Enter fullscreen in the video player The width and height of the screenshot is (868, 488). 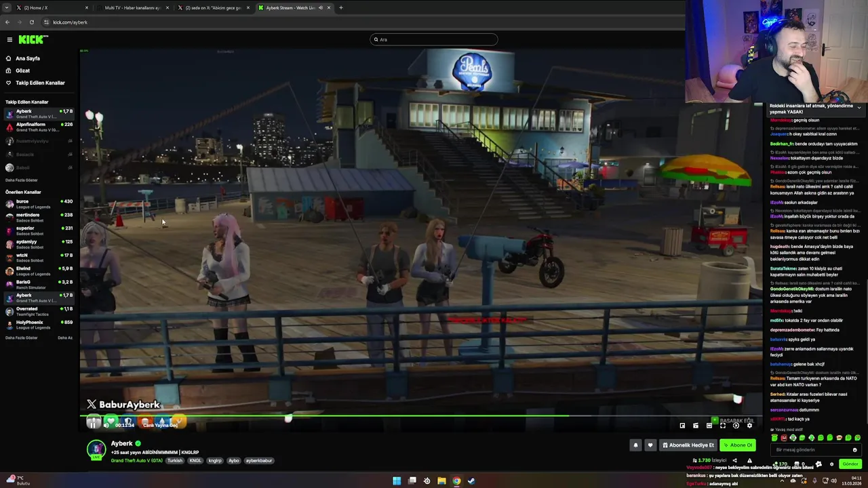723,426
